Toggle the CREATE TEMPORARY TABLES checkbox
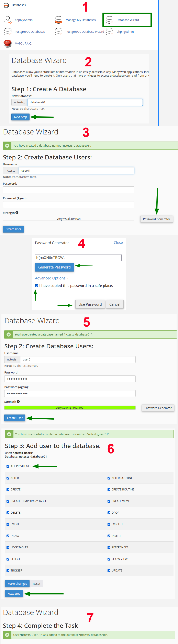The height and width of the screenshot is (644, 178). pos(8,501)
